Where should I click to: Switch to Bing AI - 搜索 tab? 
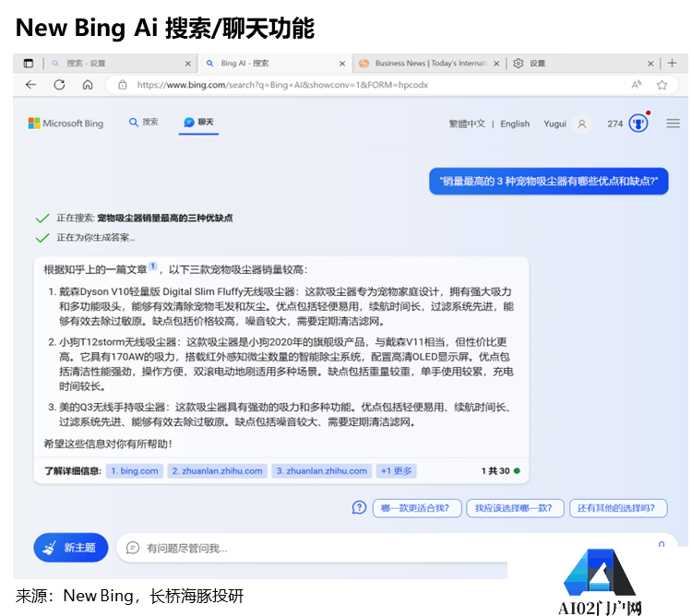tap(274, 64)
